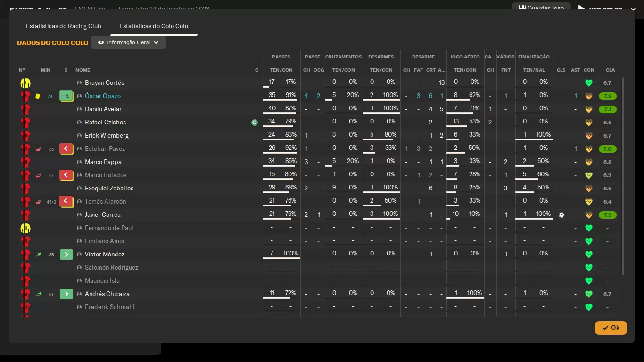Open Javier Correa player profile
Image resolution: width=644 pixels, height=362 pixels.
pyautogui.click(x=103, y=215)
